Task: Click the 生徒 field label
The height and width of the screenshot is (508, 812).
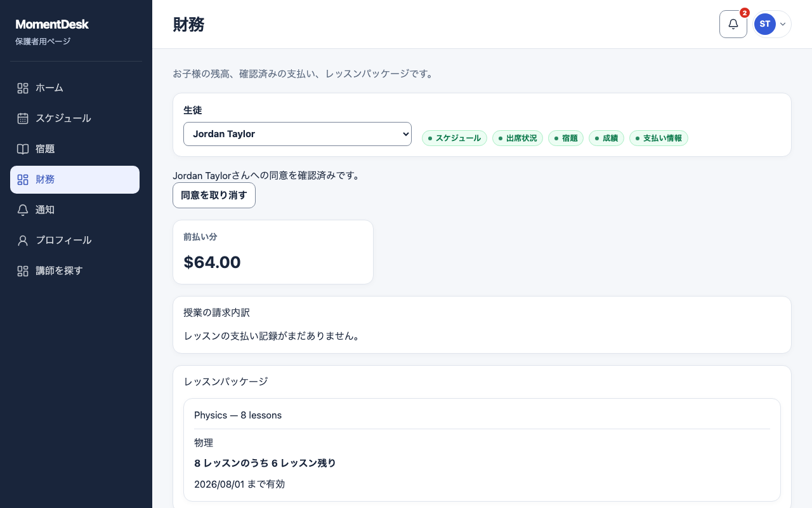Action: pyautogui.click(x=193, y=110)
